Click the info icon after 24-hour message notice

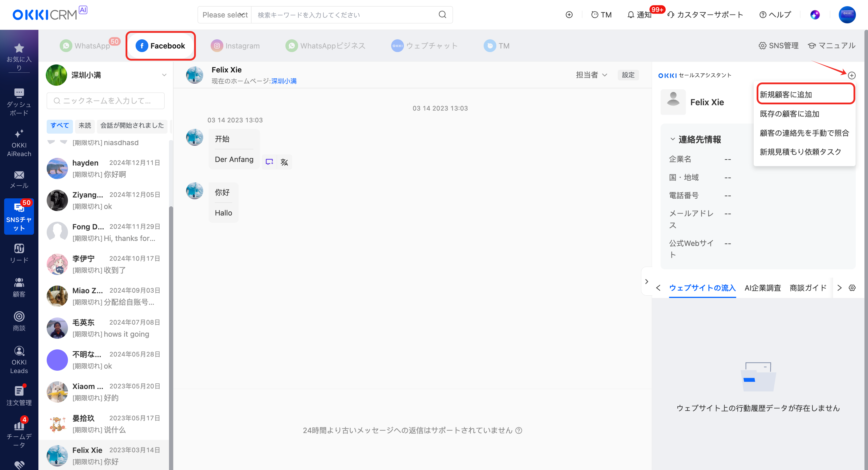click(519, 430)
